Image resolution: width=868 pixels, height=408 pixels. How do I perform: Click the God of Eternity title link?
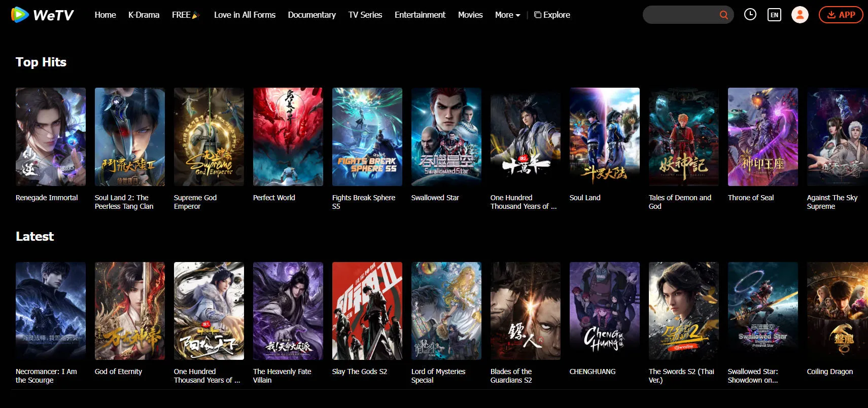point(118,372)
